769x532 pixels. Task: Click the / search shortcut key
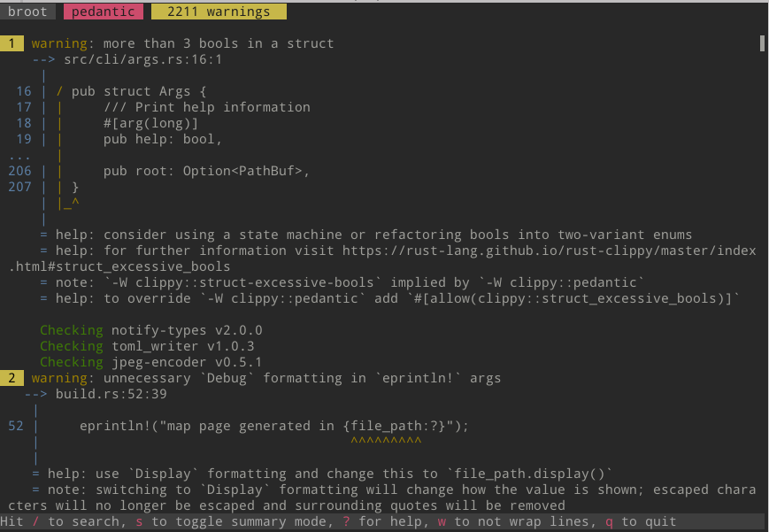tap(35, 521)
